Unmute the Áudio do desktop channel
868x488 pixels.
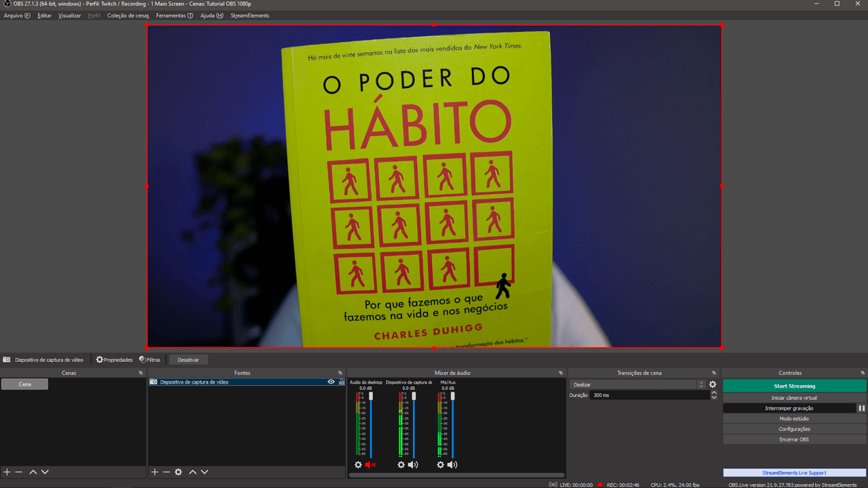tap(370, 465)
